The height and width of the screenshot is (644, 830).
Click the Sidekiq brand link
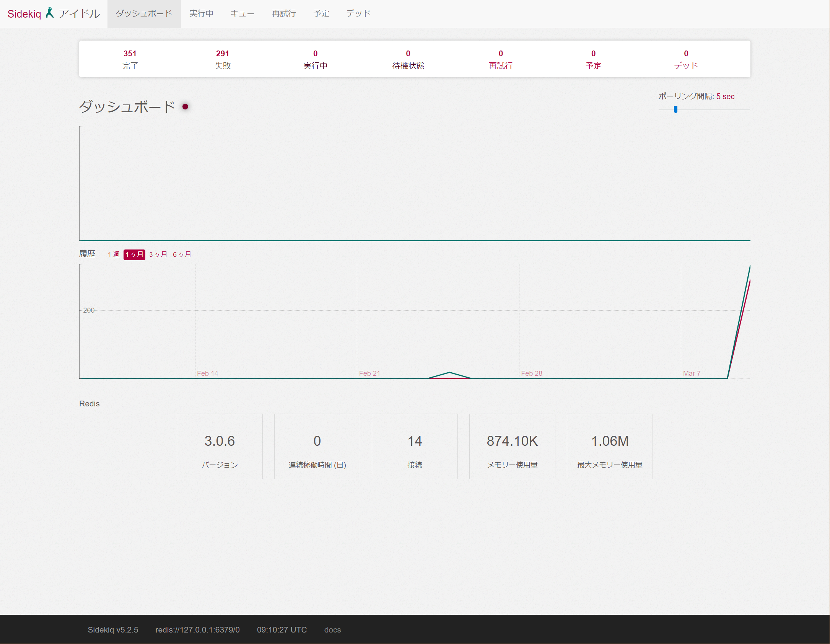24,14
